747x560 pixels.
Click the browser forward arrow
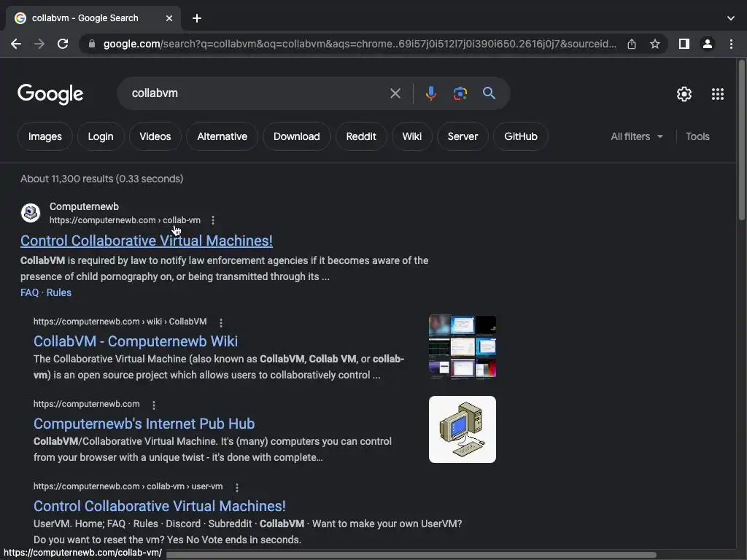click(39, 44)
